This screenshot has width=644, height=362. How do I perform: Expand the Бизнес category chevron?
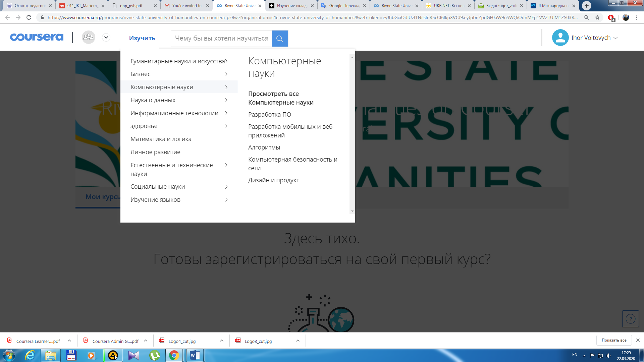click(226, 74)
